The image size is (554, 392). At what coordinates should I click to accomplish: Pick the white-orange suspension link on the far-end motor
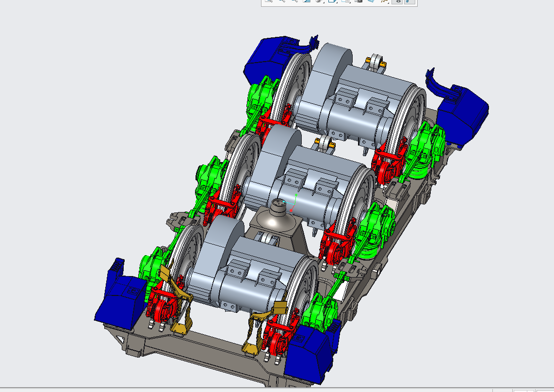click(x=377, y=61)
